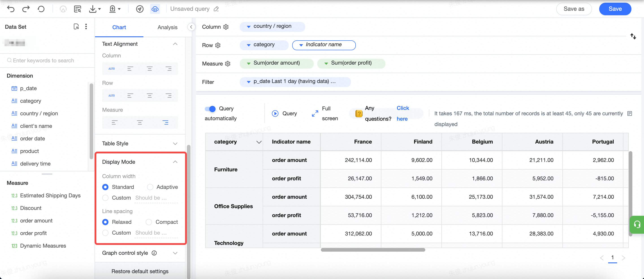This screenshot has height=279, width=644.
Task: Click the undo arrow icon
Action: (x=11, y=9)
